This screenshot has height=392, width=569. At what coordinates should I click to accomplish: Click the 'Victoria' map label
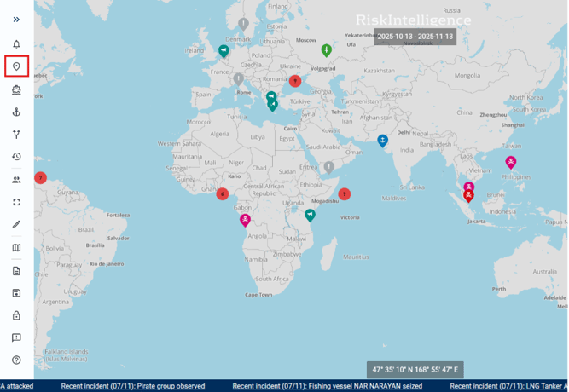point(350,217)
